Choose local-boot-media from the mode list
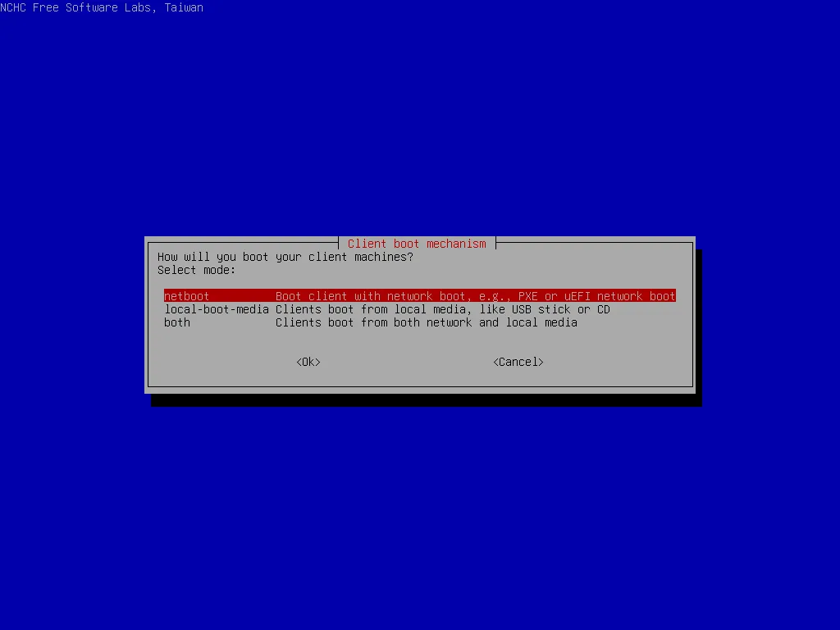The image size is (840, 630). click(217, 309)
